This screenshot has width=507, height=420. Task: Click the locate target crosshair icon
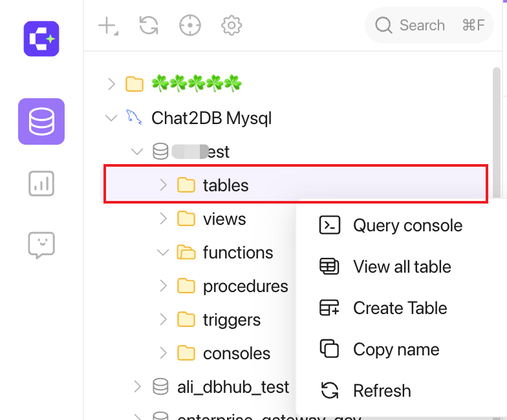point(190,25)
